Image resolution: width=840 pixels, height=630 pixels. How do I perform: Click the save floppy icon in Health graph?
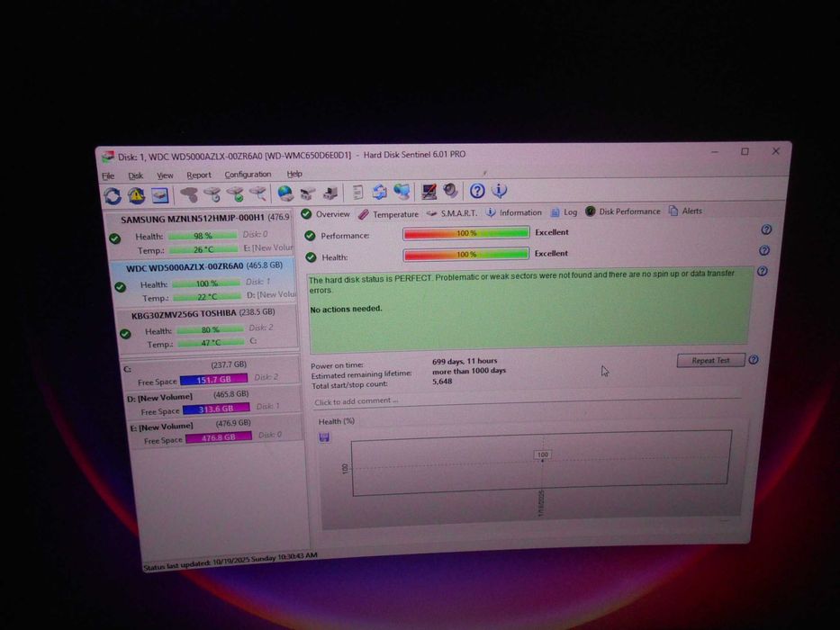point(324,437)
